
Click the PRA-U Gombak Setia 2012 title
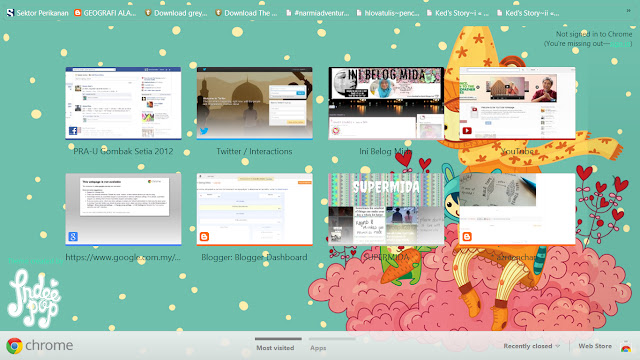123,151
